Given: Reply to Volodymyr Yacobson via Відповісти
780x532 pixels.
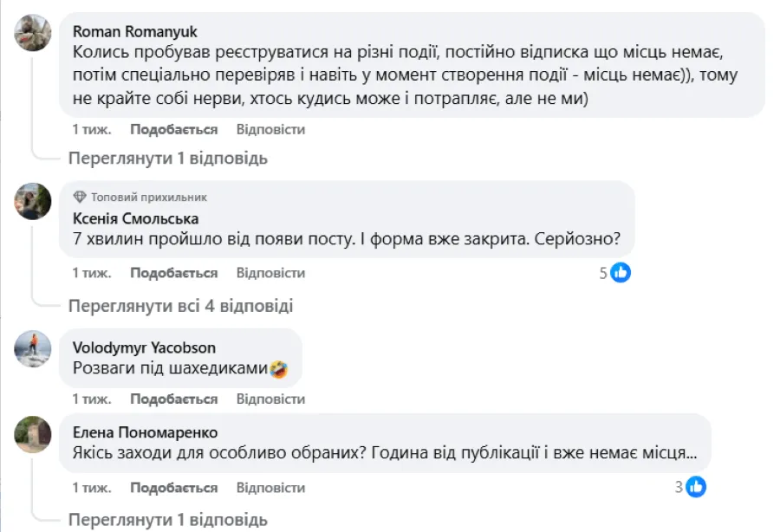Looking at the screenshot, I should 270,399.
